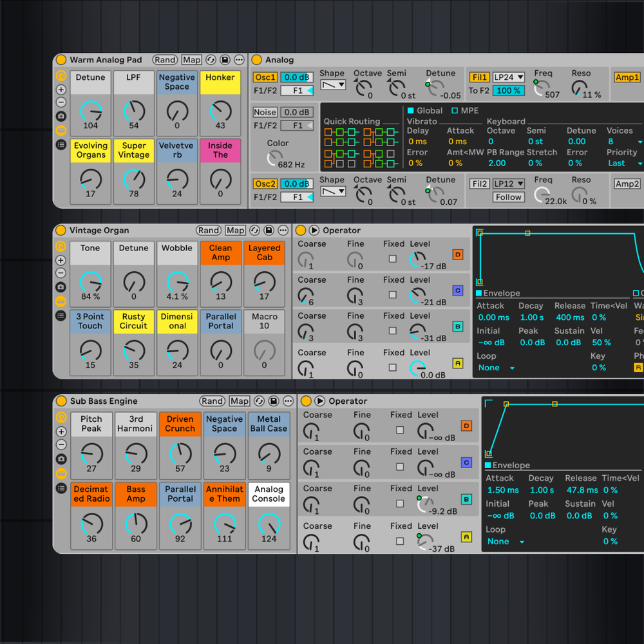Select oscillator D in the top Operator device

click(x=459, y=255)
